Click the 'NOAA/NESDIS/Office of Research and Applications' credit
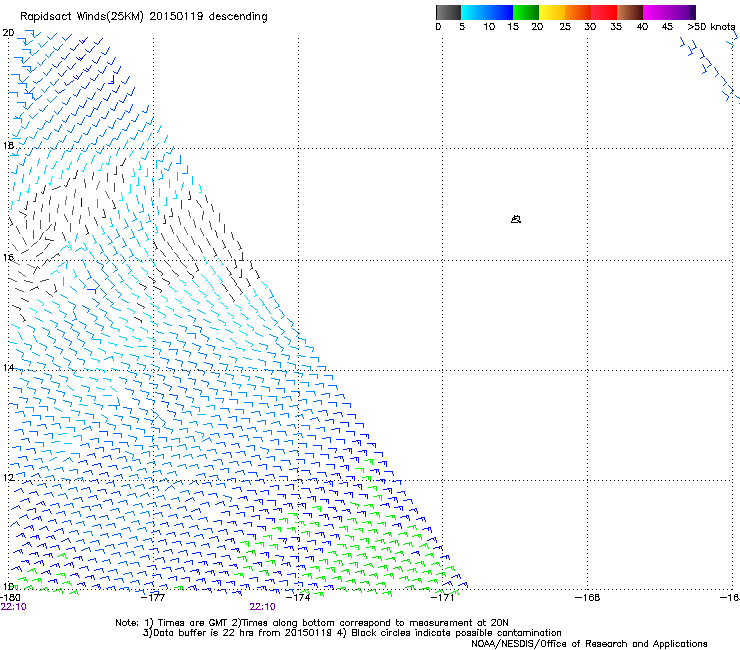The width and height of the screenshot is (740, 650). click(589, 644)
